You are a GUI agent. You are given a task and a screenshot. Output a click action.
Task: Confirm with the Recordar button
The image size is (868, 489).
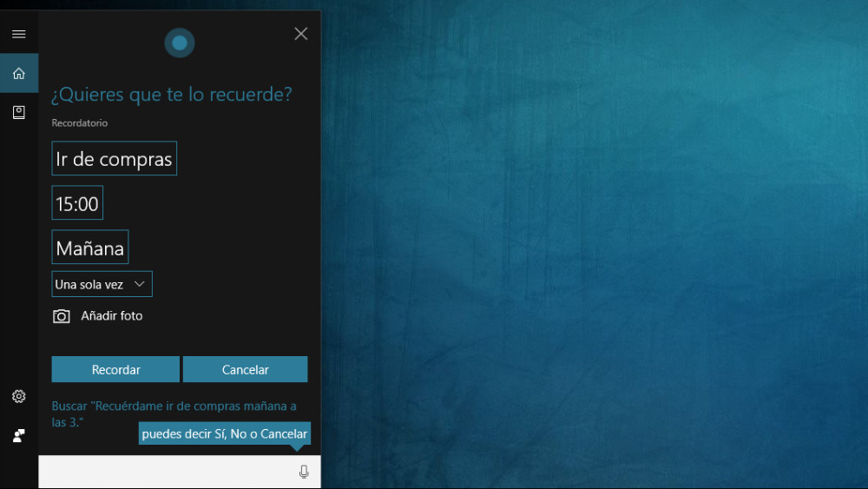pos(115,369)
